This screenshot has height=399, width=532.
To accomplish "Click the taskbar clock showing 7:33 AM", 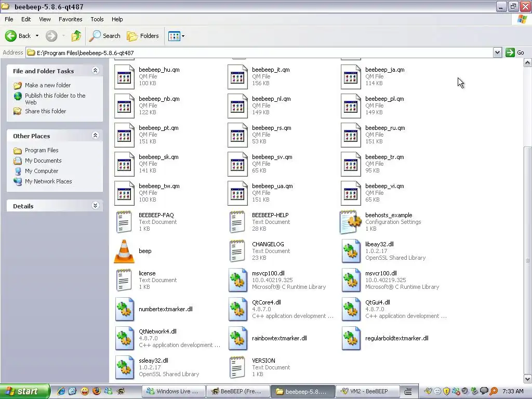I will tap(513, 391).
